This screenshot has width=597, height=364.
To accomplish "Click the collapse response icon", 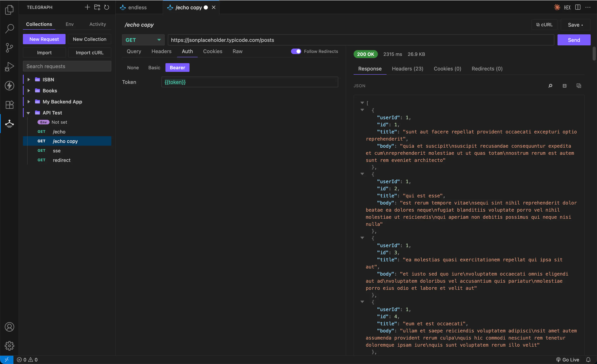I will (x=565, y=86).
